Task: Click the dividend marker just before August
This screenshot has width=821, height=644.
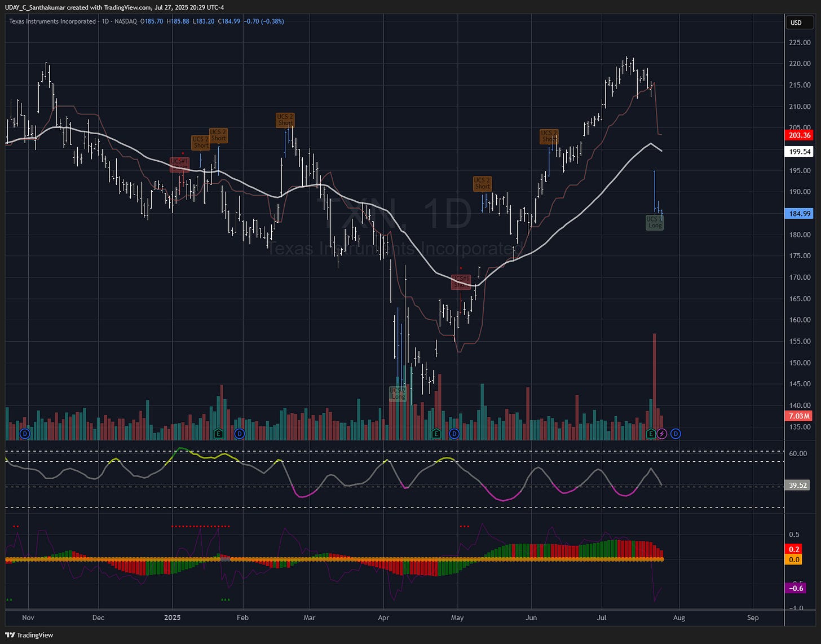Action: (x=676, y=434)
